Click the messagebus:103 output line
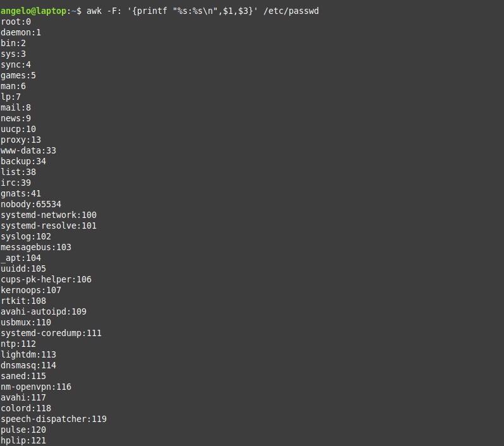 pyautogui.click(x=36, y=247)
